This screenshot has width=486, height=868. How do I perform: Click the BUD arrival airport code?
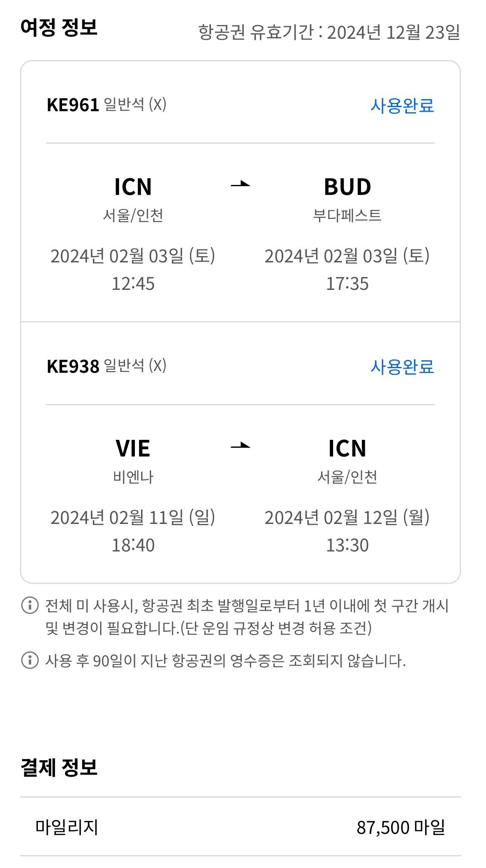click(x=347, y=187)
